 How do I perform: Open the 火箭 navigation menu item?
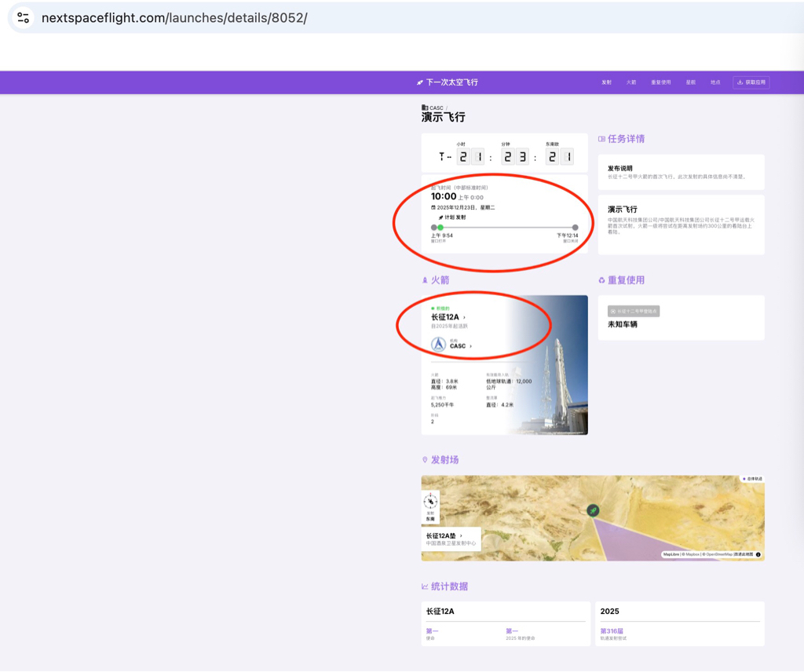click(631, 82)
